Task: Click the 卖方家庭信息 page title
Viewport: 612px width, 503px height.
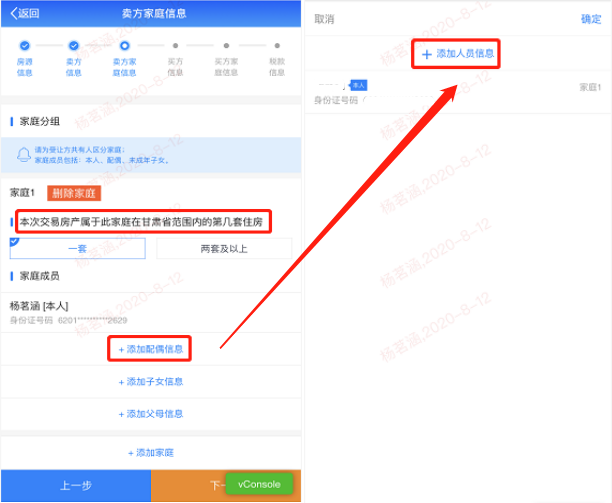Action: [154, 14]
